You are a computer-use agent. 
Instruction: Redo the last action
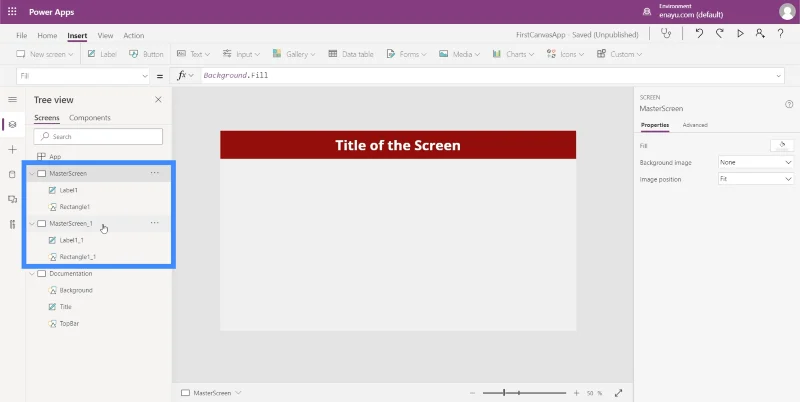click(x=719, y=34)
